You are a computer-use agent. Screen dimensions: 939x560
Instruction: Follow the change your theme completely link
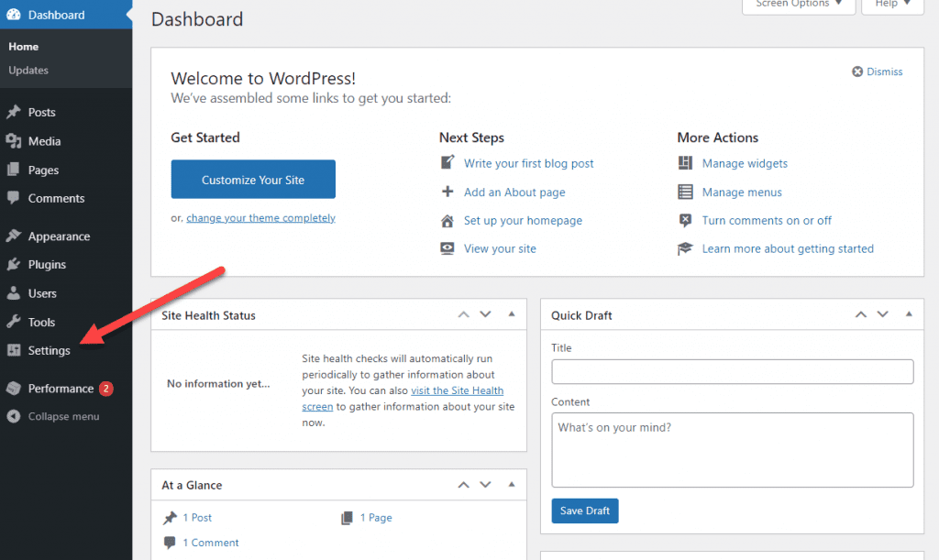pyautogui.click(x=260, y=218)
